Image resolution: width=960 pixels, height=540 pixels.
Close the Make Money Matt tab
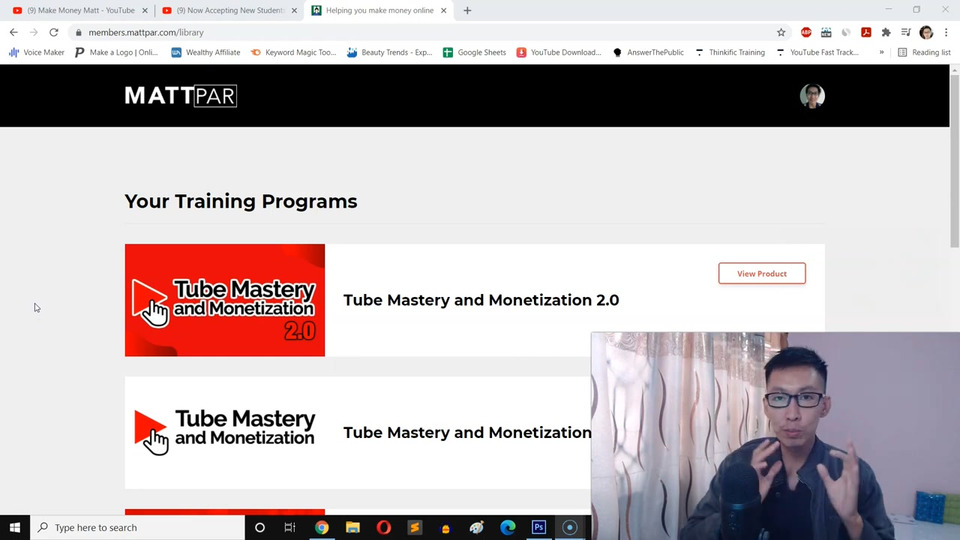pos(145,10)
